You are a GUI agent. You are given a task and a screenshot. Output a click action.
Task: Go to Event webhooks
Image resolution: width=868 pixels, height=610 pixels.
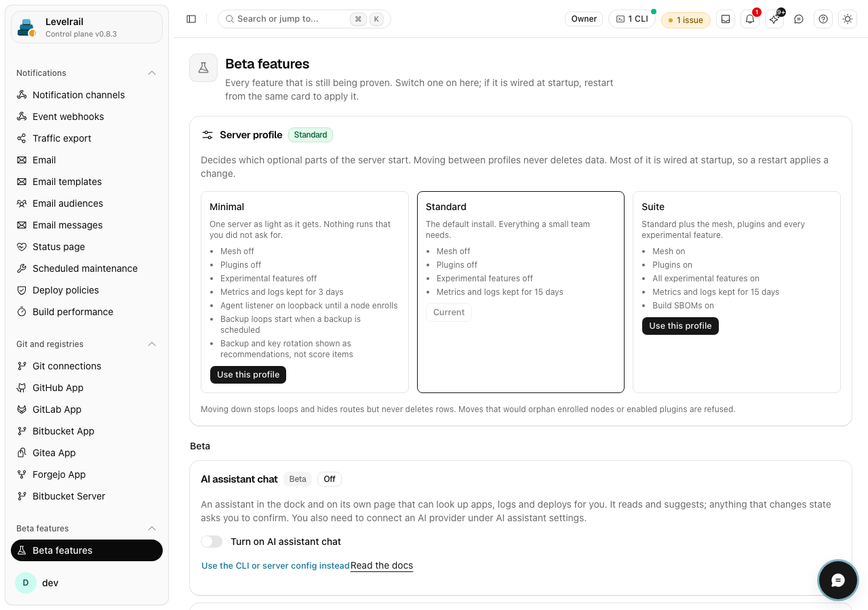click(x=87, y=117)
